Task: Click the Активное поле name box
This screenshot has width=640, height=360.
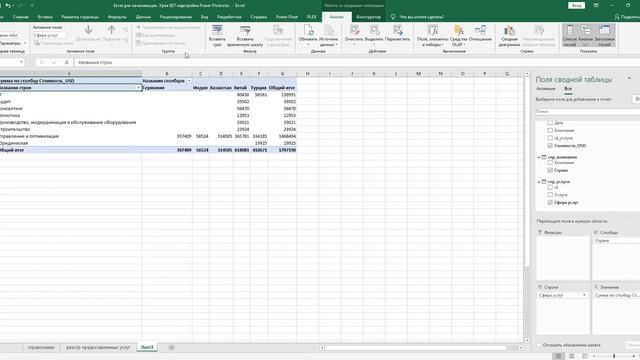Action: [x=49, y=35]
